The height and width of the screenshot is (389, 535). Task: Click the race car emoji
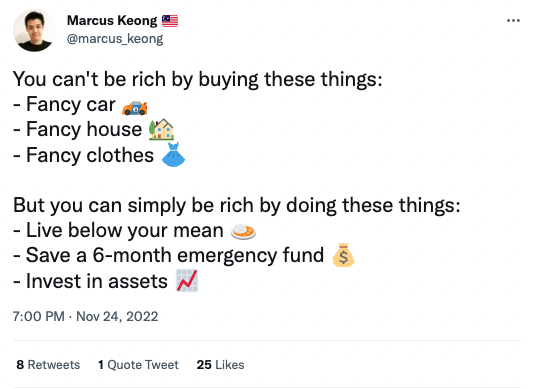click(135, 107)
